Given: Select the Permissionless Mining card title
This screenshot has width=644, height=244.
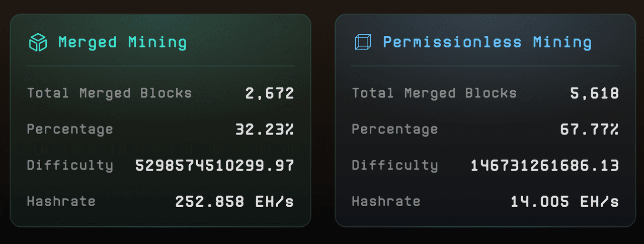Looking at the screenshot, I should (x=487, y=42).
